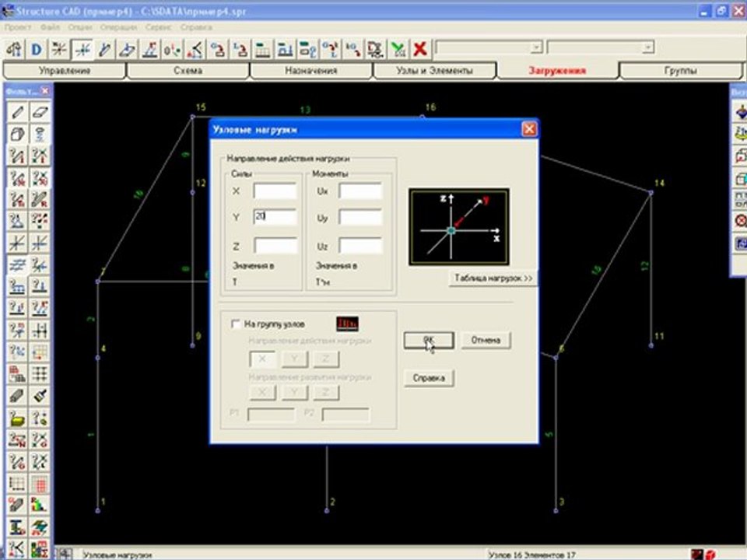Screen dimensions: 747x560
Task: Select the flat plate icon in filter panel
Action: coord(40,112)
